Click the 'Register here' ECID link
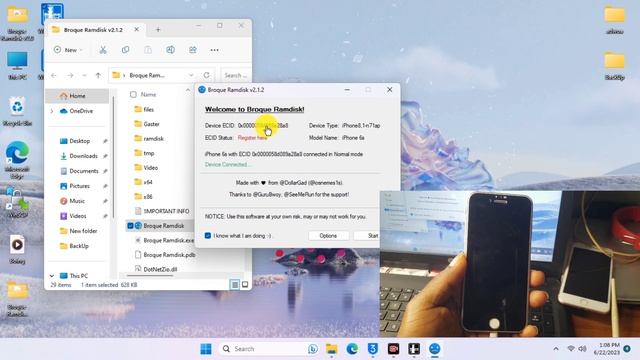Viewport: 640px width, 360px height. (x=253, y=138)
